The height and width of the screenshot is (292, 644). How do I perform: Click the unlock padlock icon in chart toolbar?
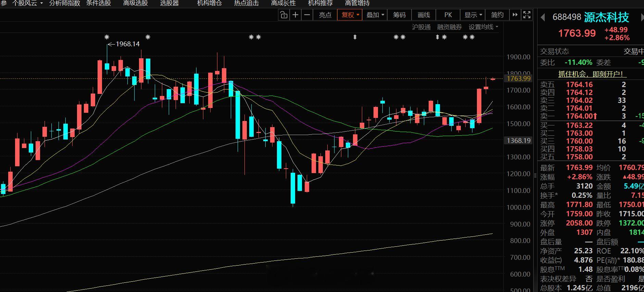point(283,15)
